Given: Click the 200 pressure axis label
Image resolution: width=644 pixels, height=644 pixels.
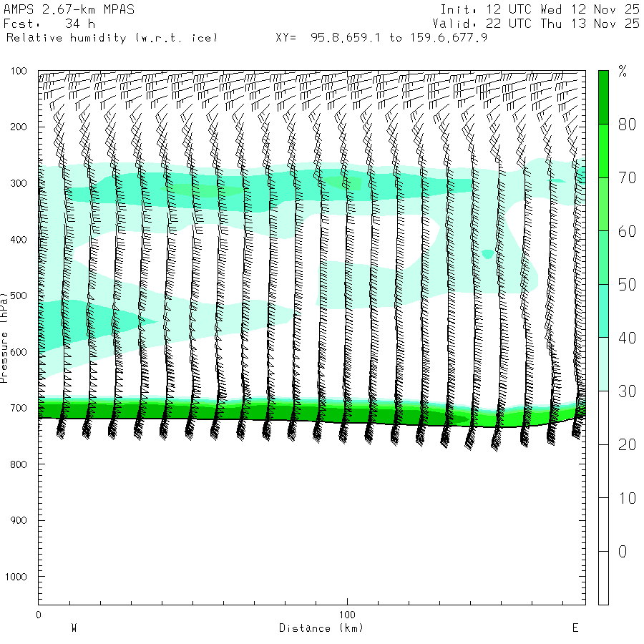Looking at the screenshot, I should tap(19, 127).
